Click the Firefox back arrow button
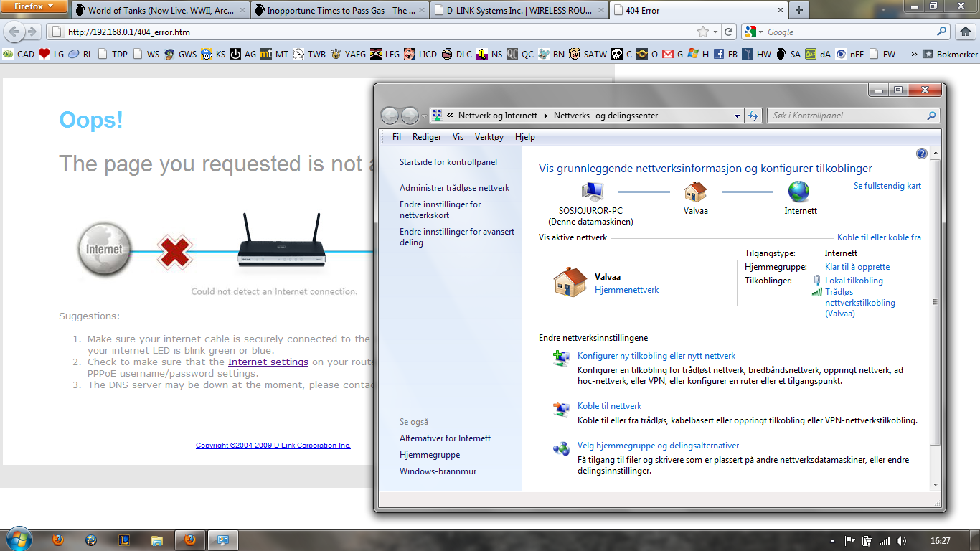980x551 pixels. click(14, 32)
